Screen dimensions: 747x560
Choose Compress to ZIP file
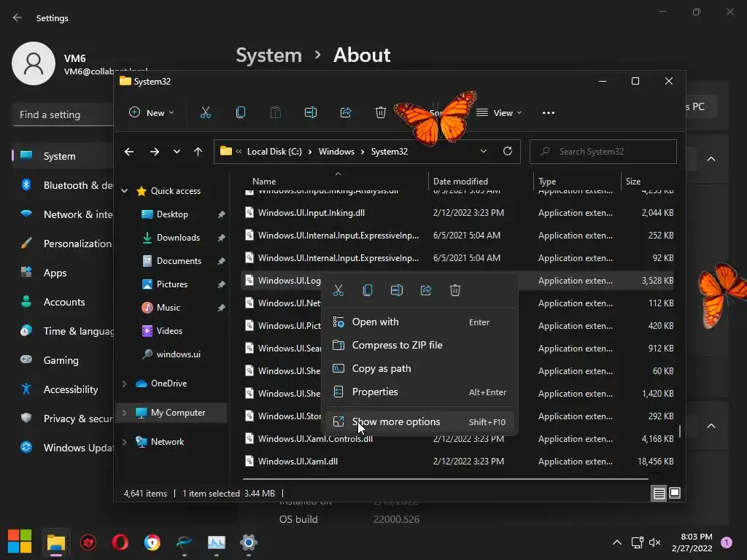[x=419, y=345]
